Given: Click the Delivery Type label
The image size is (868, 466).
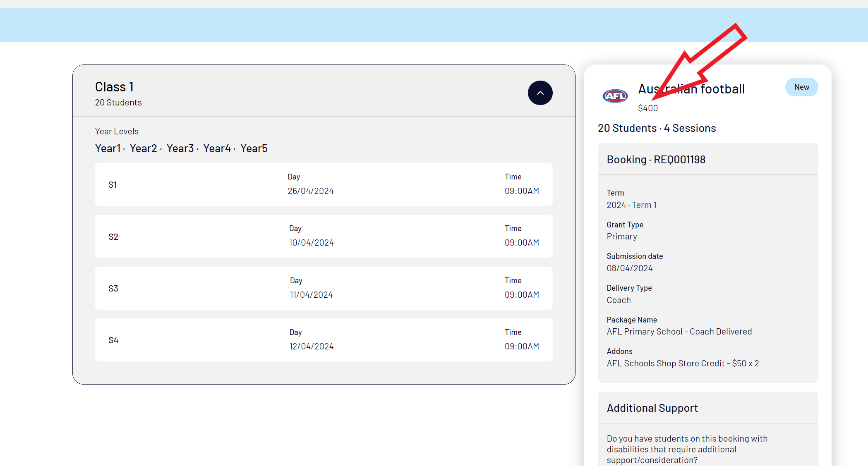Looking at the screenshot, I should [629, 288].
